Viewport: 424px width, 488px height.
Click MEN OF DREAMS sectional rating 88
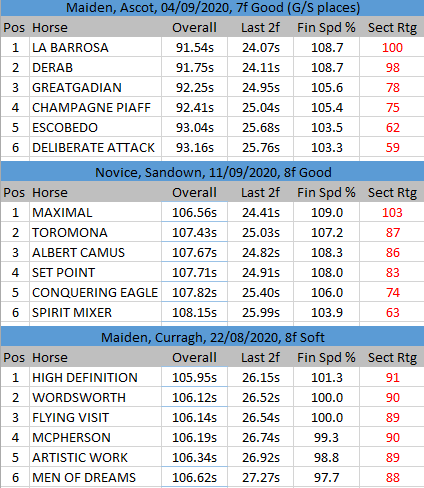[x=392, y=477]
